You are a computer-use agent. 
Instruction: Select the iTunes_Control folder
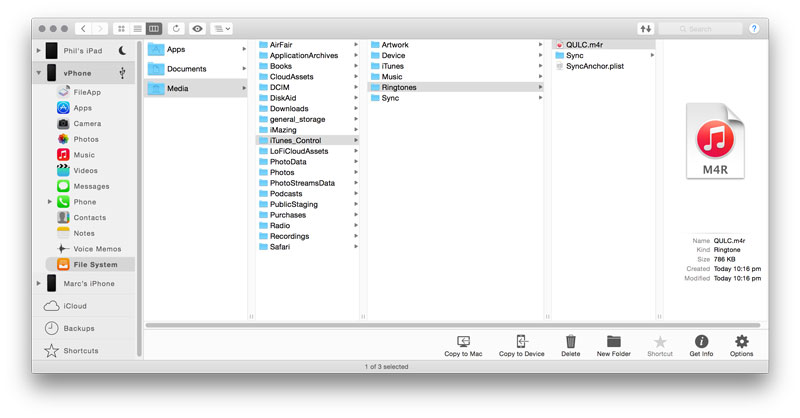[x=307, y=140]
